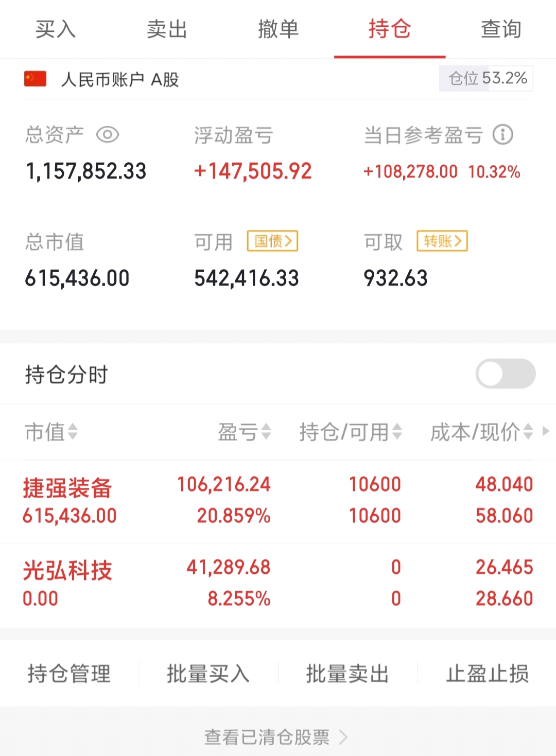
Task: Open 转账 shortcut next to 可取
Action: (442, 241)
